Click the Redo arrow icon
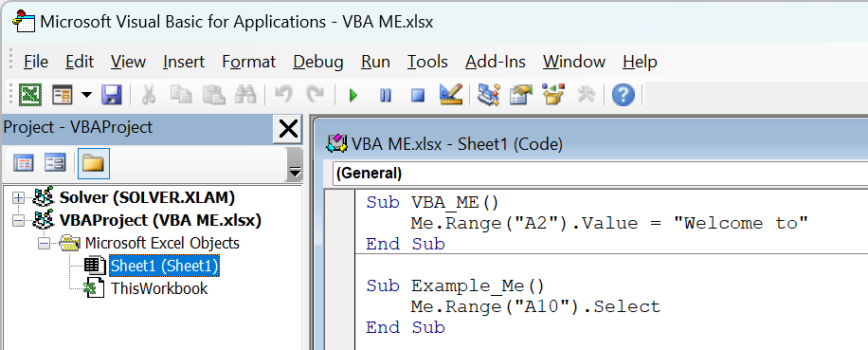This screenshot has height=350, width=868. coord(315,95)
